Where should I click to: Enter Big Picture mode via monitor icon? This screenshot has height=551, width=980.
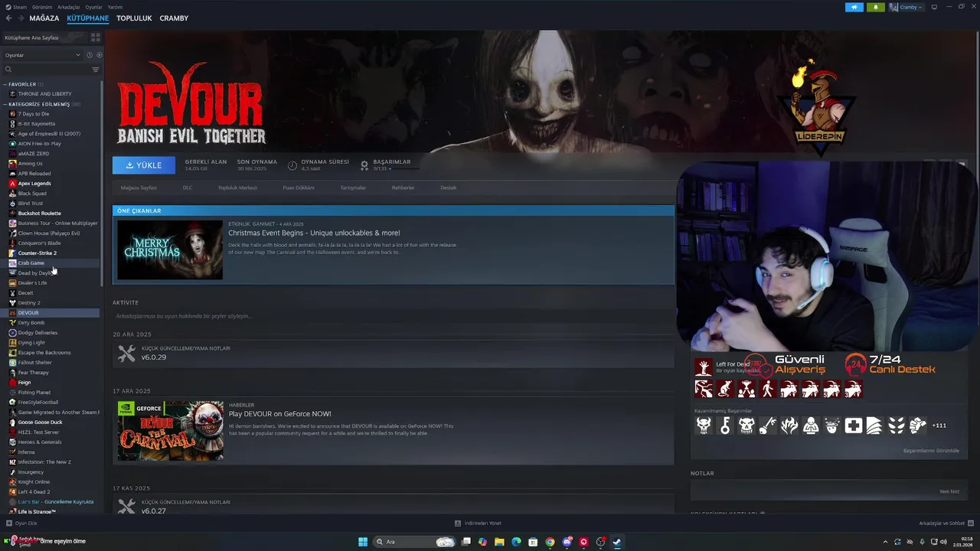coord(934,7)
